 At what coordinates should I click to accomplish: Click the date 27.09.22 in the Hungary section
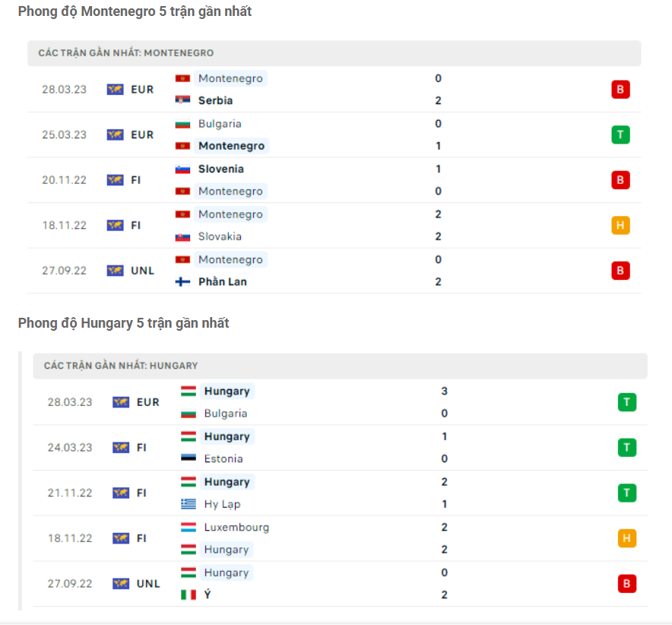[68, 583]
